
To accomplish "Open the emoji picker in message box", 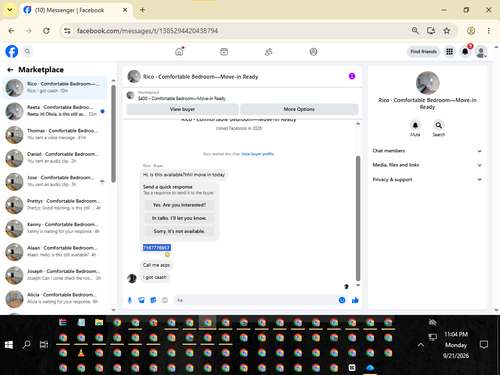I will pyautogui.click(x=342, y=300).
